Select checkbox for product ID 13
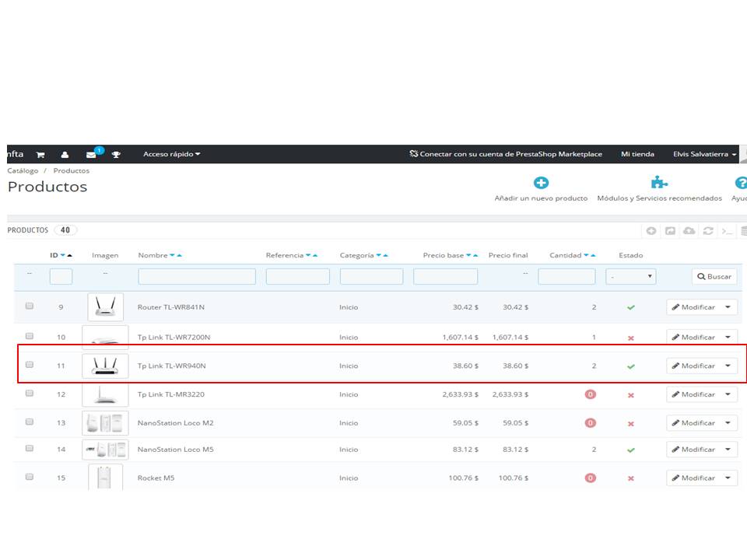Viewport: 747px width, 560px height. point(30,422)
